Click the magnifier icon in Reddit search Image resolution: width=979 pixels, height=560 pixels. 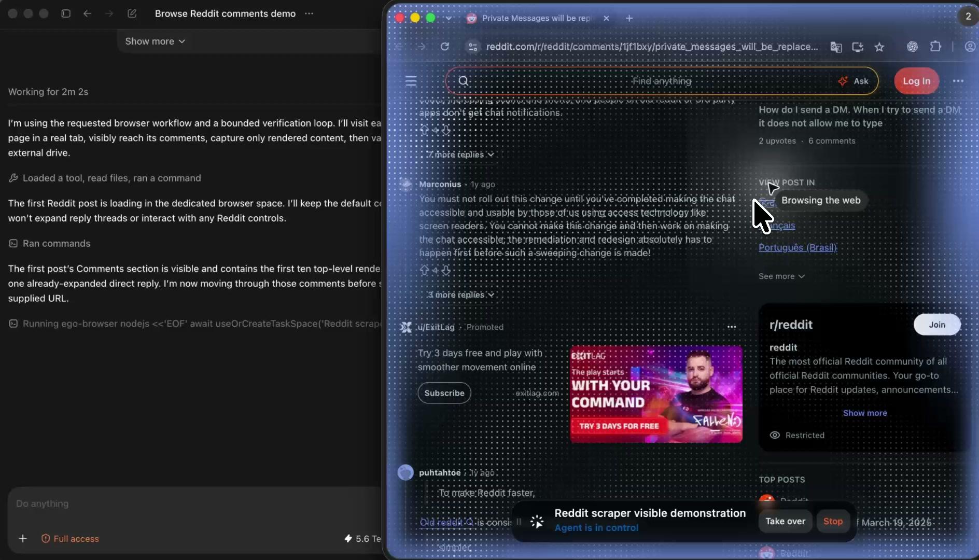point(464,81)
